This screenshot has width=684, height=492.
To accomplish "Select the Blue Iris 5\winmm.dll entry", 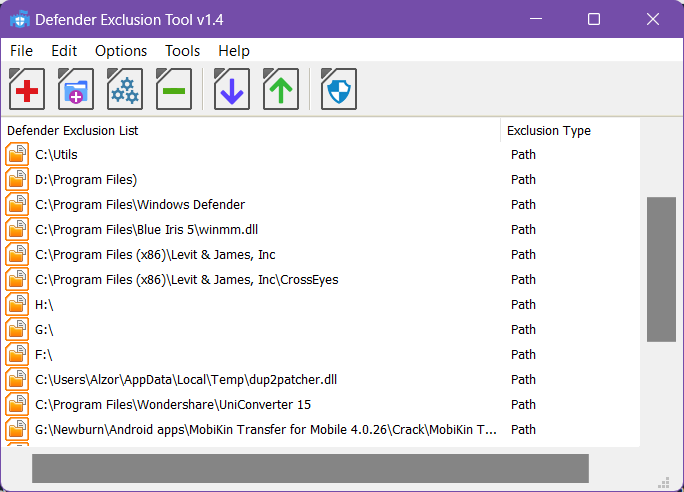I will click(321, 229).
